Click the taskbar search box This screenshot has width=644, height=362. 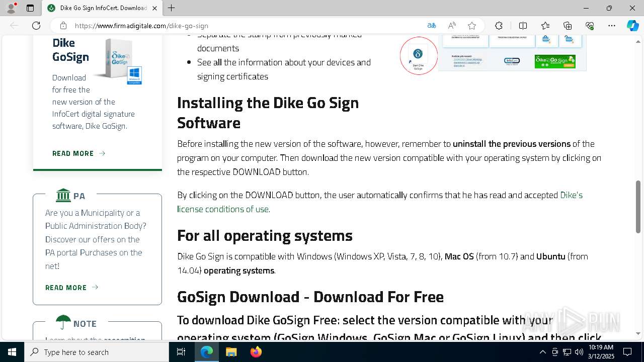[x=97, y=352]
